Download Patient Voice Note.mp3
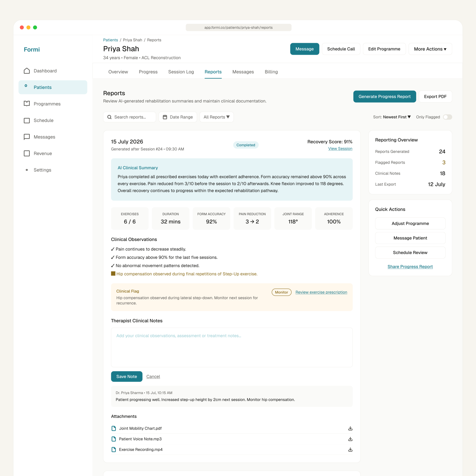This screenshot has height=476, width=476. (x=350, y=439)
